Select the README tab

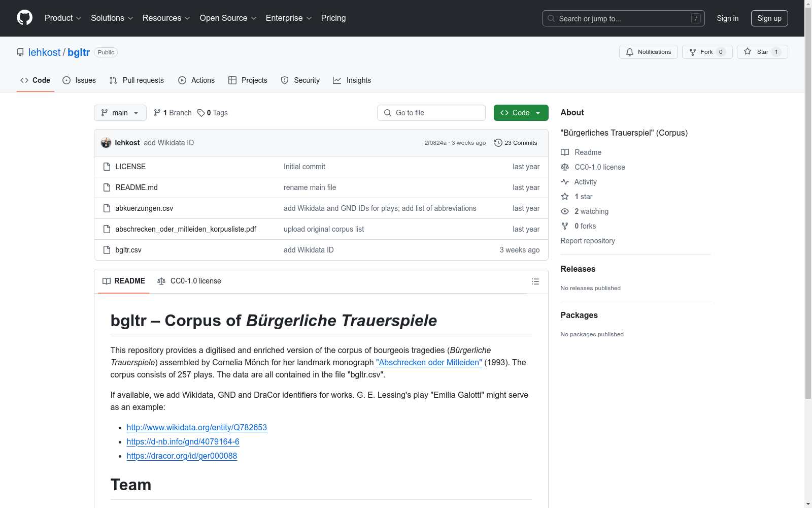124,281
